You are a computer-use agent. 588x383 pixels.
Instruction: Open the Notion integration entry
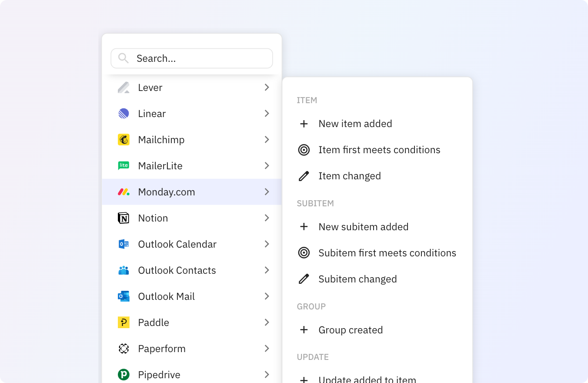[192, 218]
